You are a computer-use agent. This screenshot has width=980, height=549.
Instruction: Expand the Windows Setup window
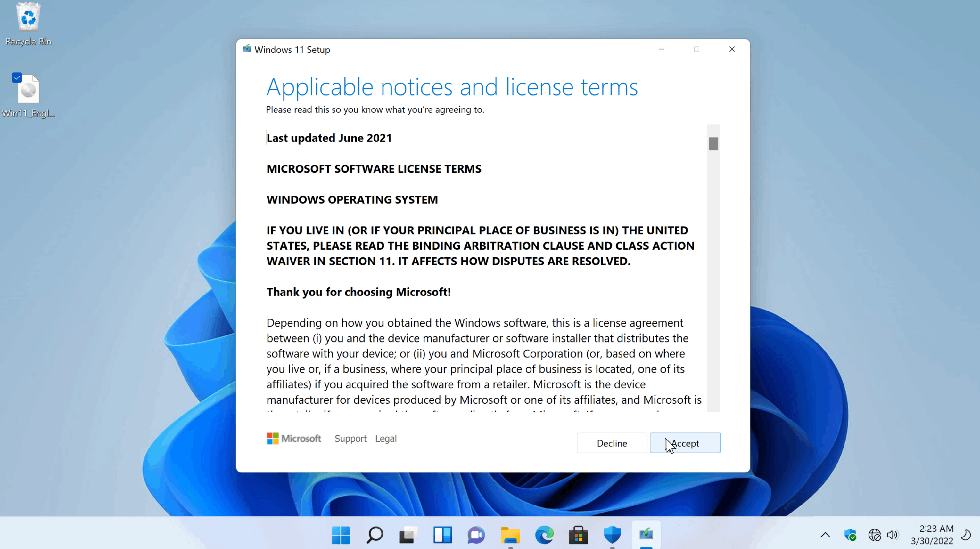pos(696,49)
